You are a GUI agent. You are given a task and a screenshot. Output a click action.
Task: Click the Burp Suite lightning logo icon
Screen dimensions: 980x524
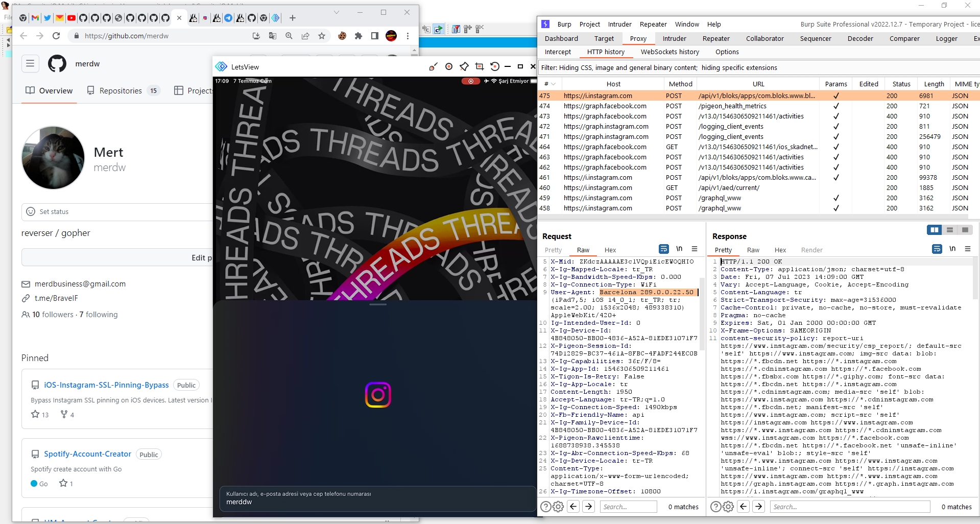pyautogui.click(x=545, y=24)
